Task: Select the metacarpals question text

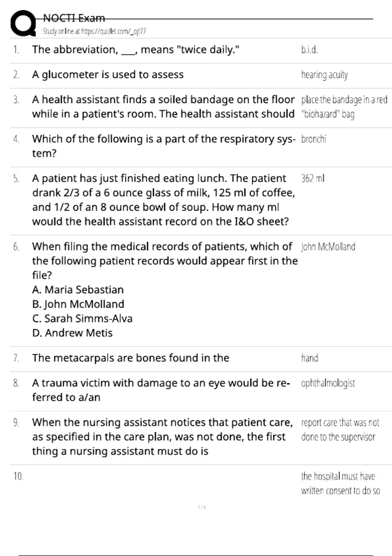Action: (131, 358)
